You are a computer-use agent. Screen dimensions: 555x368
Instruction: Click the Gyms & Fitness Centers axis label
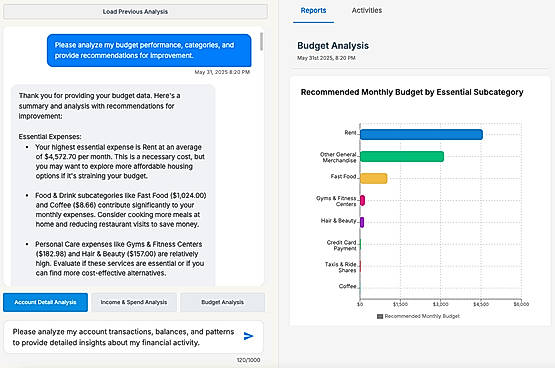tap(336, 201)
